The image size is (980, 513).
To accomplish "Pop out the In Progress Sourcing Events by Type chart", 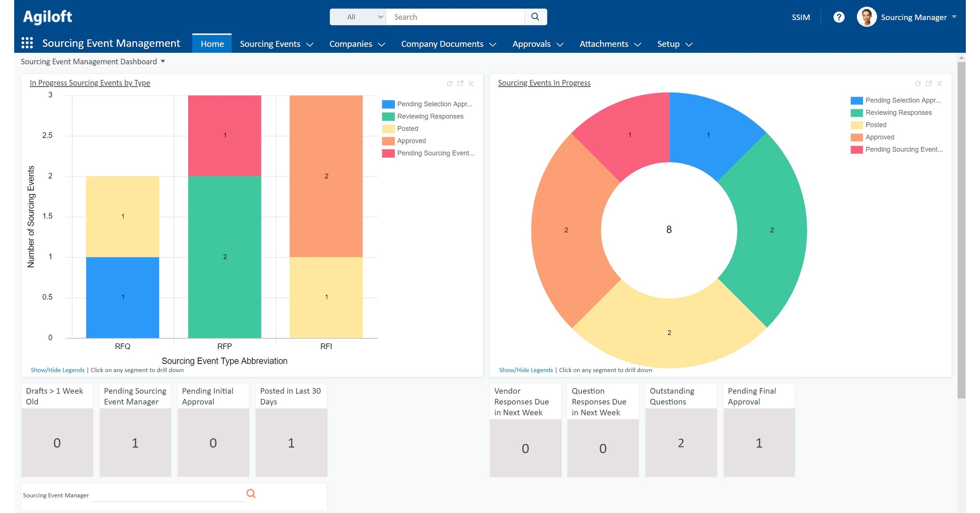I will [460, 83].
